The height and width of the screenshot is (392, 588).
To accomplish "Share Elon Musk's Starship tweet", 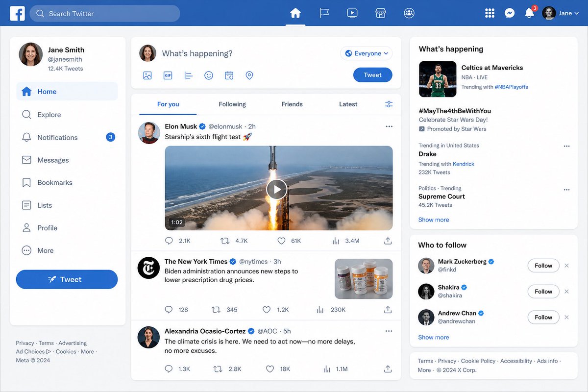I will tap(388, 241).
